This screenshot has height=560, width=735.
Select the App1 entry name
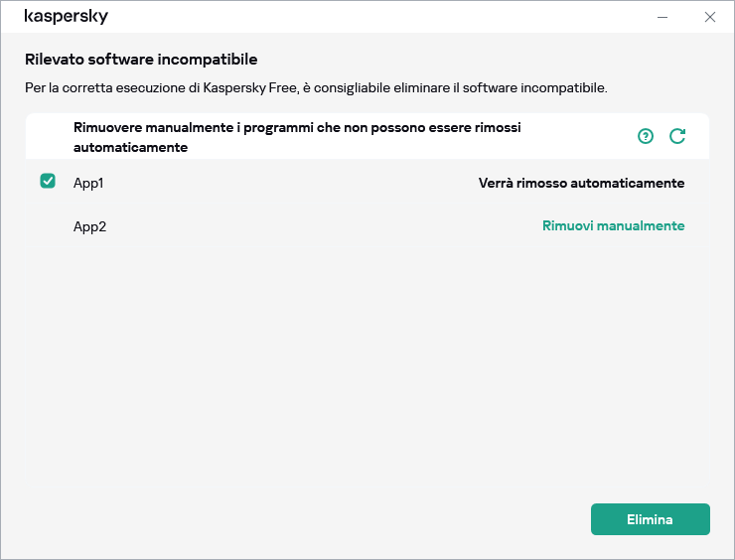(x=88, y=184)
